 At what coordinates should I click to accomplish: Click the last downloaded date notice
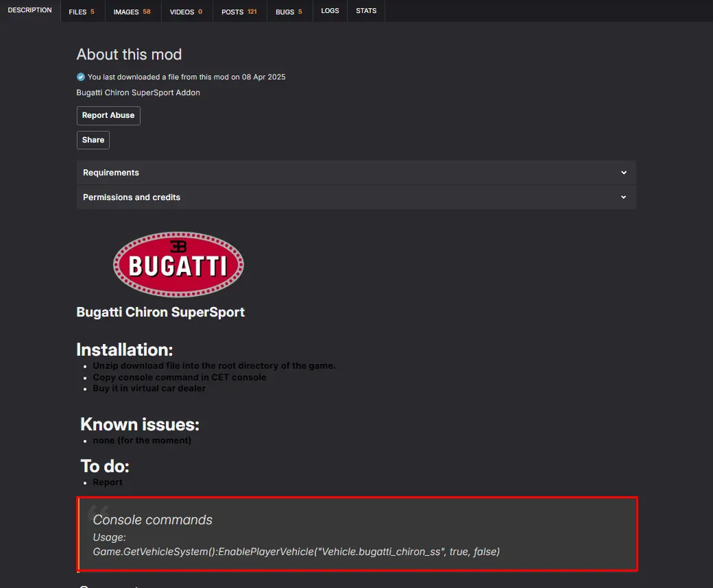[186, 77]
